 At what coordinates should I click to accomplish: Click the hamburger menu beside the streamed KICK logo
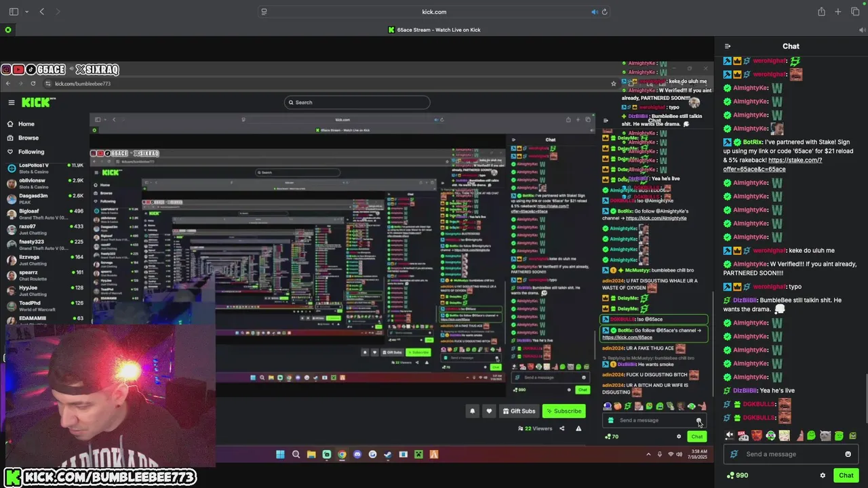click(x=12, y=102)
